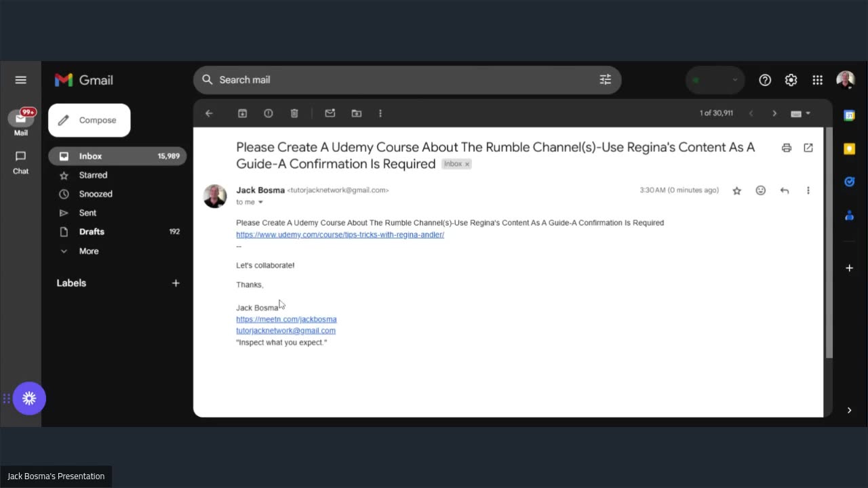Create new label plus button

(176, 283)
